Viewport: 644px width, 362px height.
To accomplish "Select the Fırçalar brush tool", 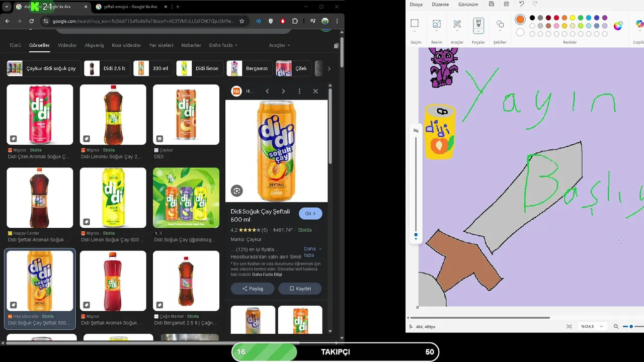I will click(x=478, y=23).
